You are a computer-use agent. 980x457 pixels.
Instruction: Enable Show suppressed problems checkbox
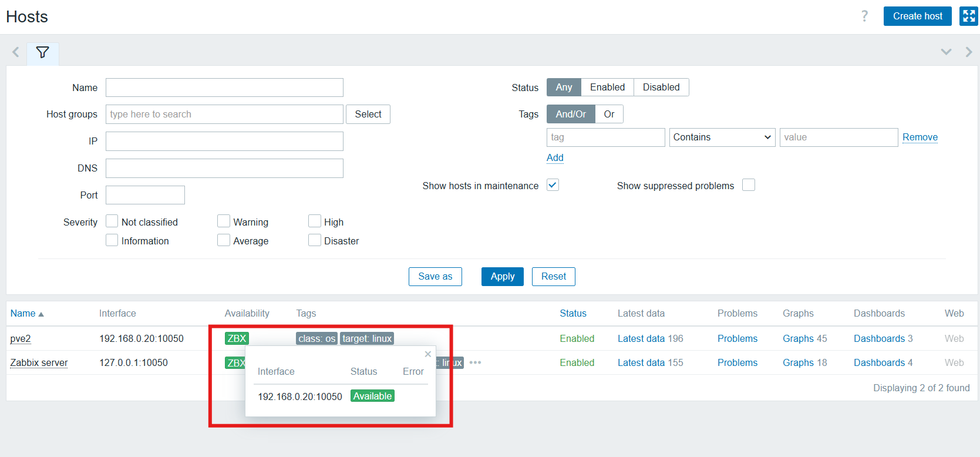pos(748,185)
